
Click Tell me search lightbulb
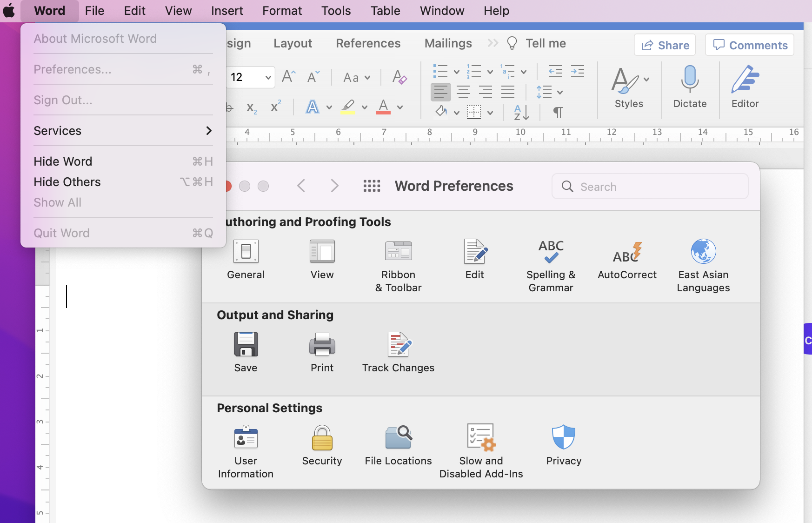pyautogui.click(x=512, y=43)
